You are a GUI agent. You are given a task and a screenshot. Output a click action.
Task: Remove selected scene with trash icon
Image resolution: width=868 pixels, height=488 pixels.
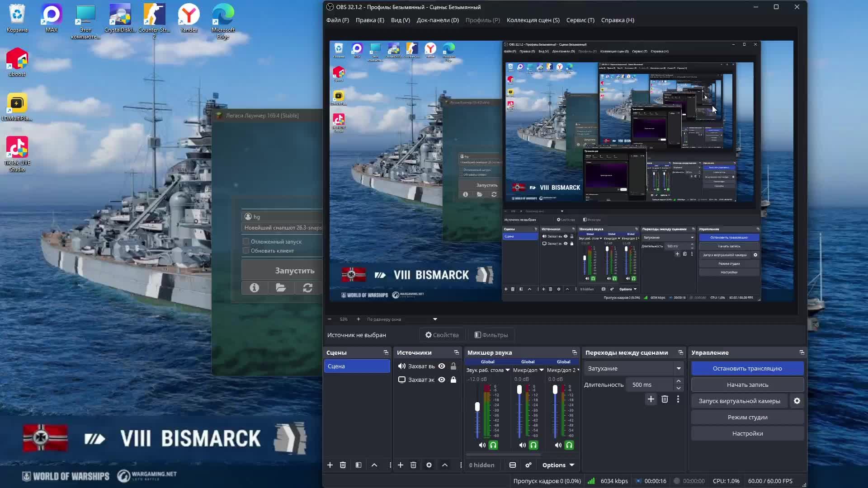[x=343, y=465]
